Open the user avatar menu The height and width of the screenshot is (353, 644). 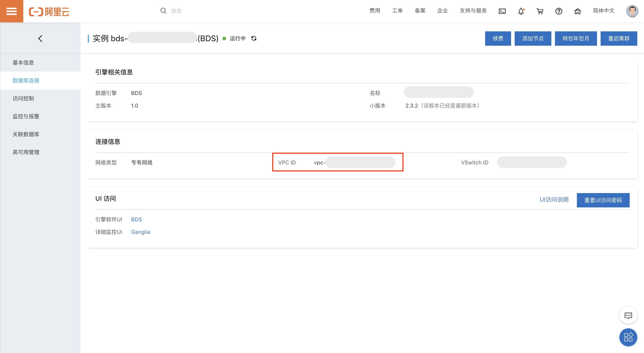632,11
